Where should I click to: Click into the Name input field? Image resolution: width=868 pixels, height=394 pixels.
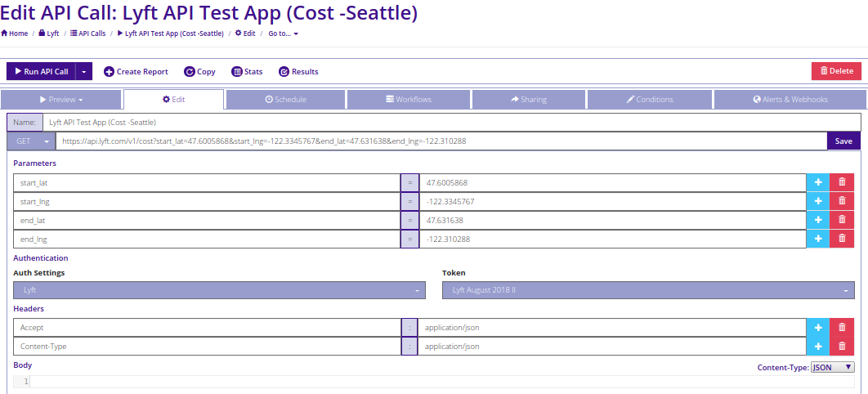coord(452,123)
